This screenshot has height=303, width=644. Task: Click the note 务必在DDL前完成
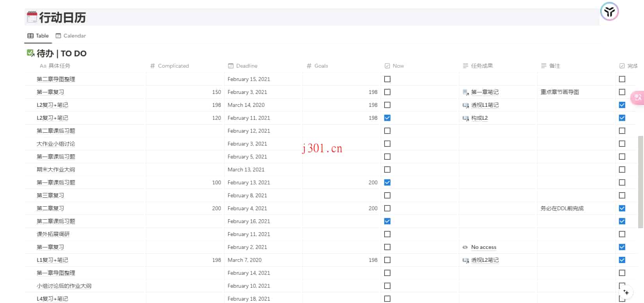(x=562, y=208)
